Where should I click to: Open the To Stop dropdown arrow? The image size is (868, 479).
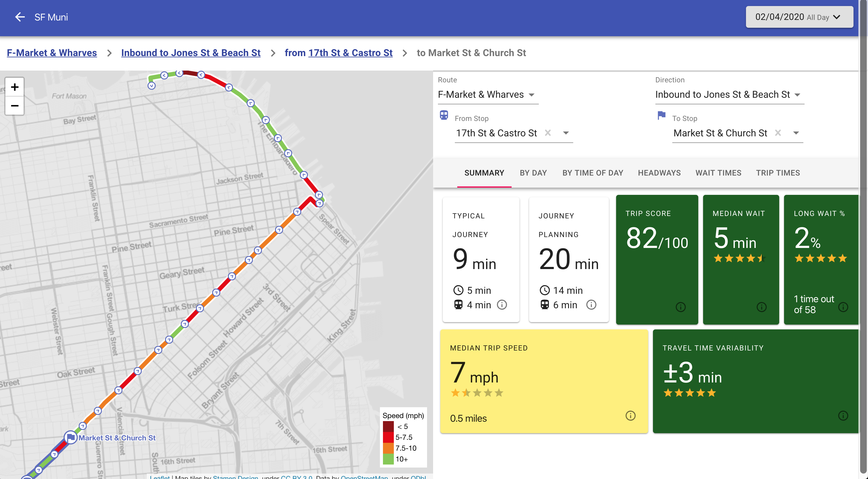(796, 133)
